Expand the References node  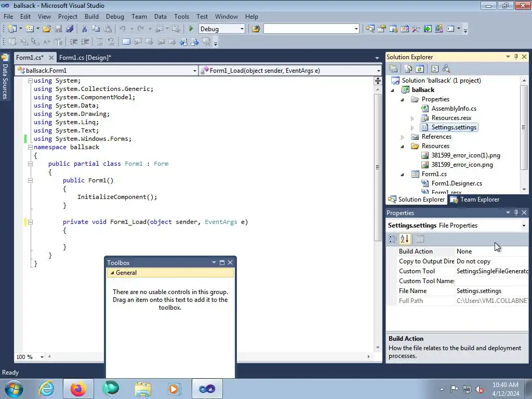[403, 137]
